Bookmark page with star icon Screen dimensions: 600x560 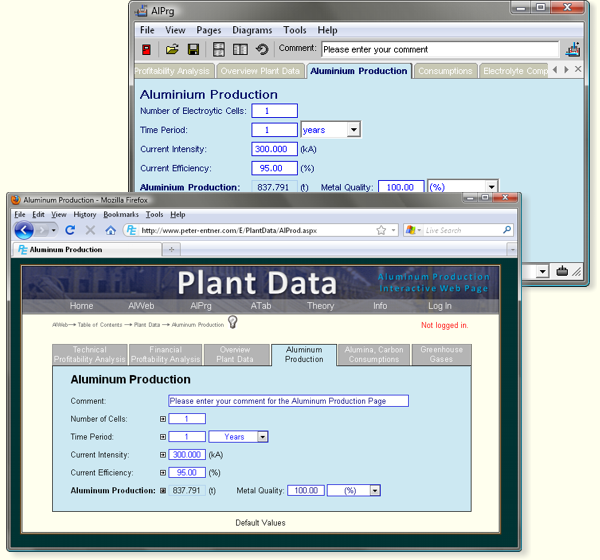point(381,230)
